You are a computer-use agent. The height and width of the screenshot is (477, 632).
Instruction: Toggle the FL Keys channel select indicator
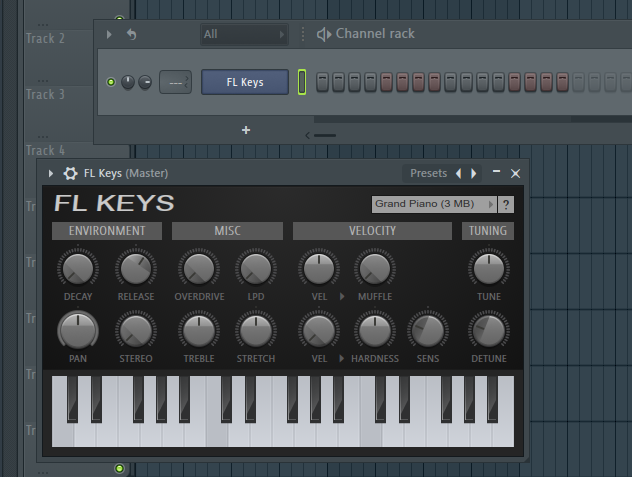(301, 82)
